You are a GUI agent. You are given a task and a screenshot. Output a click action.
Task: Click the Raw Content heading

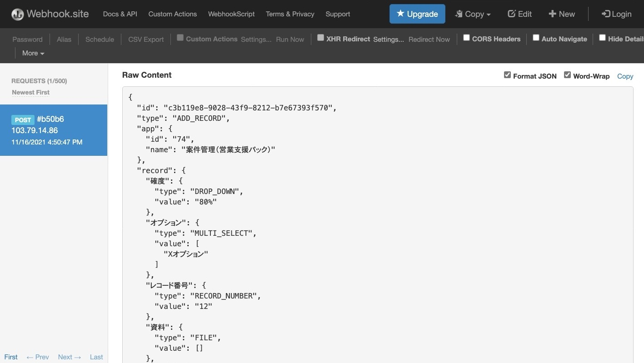147,75
